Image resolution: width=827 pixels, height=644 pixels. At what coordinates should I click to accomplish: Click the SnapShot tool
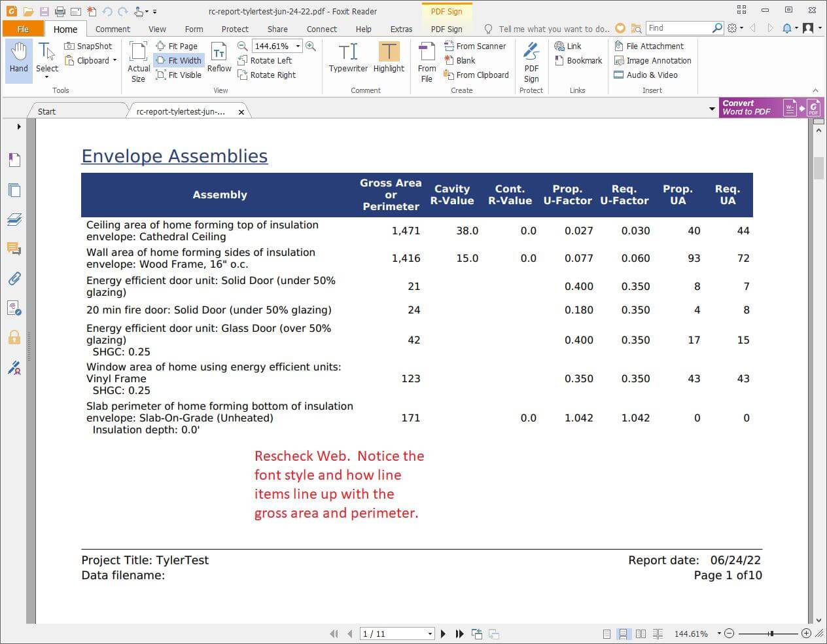88,46
